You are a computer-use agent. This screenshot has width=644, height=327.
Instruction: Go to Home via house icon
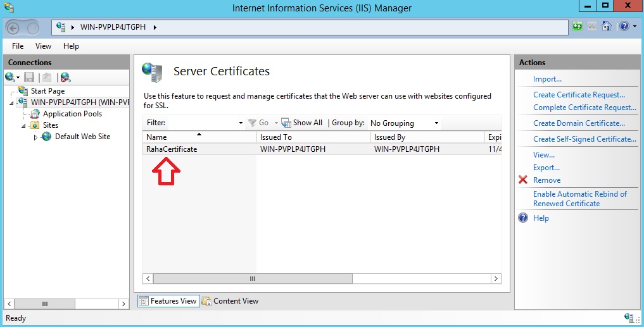[x=606, y=27]
